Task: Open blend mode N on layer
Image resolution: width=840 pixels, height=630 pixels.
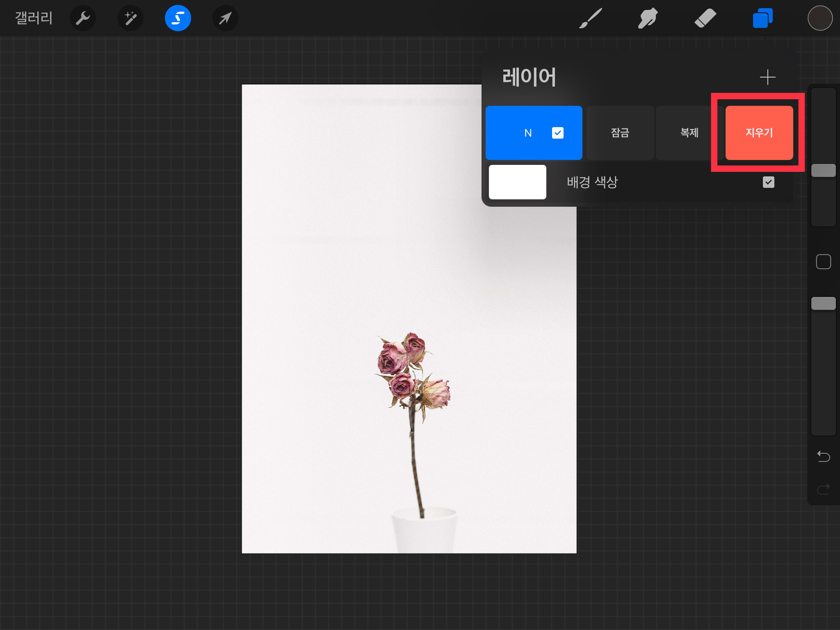Action: (528, 133)
